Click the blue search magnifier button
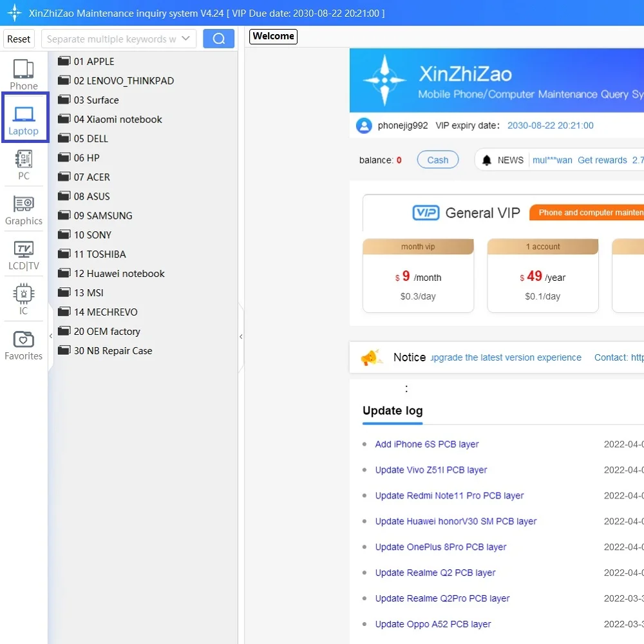Image resolution: width=644 pixels, height=644 pixels. pyautogui.click(x=218, y=39)
